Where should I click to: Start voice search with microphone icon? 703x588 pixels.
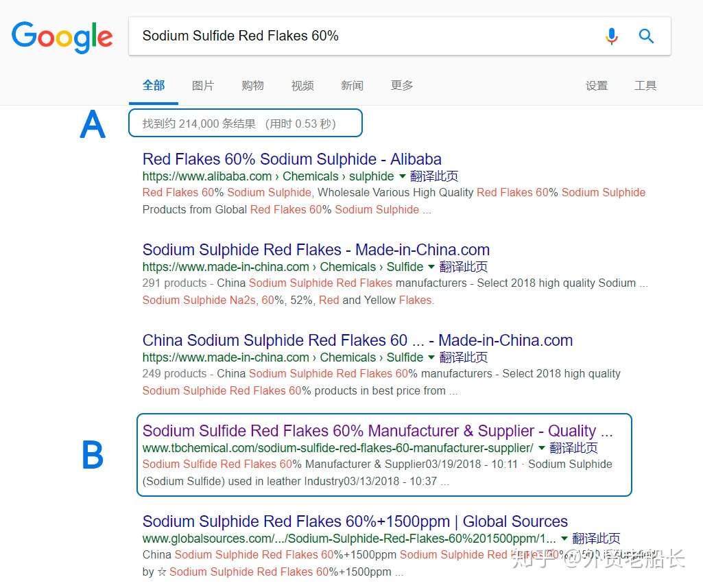point(612,36)
